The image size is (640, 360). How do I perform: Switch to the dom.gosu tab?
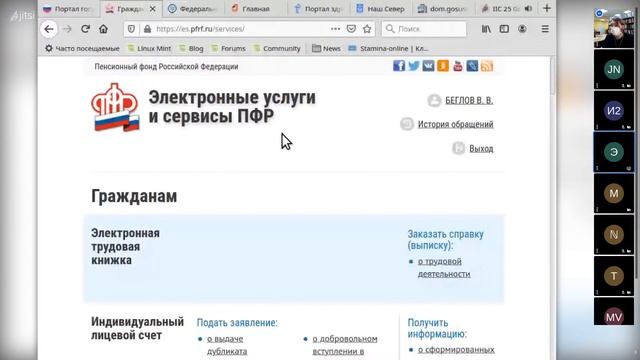[443, 9]
